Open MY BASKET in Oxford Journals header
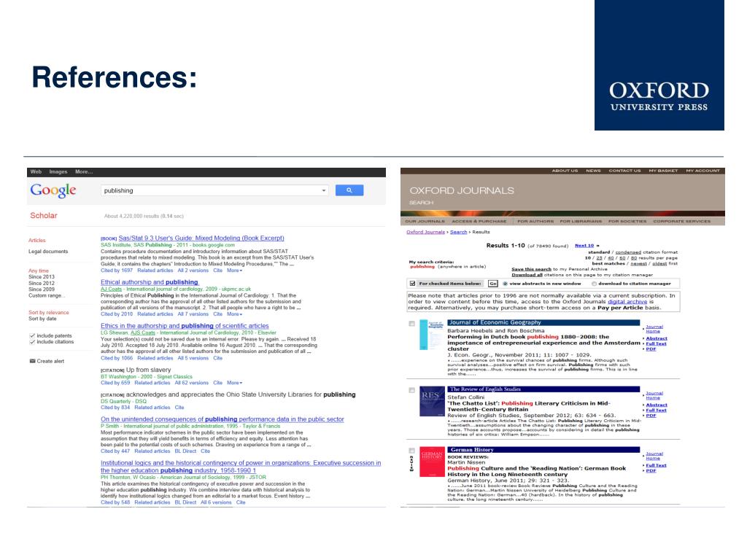747x560 pixels. click(x=663, y=171)
